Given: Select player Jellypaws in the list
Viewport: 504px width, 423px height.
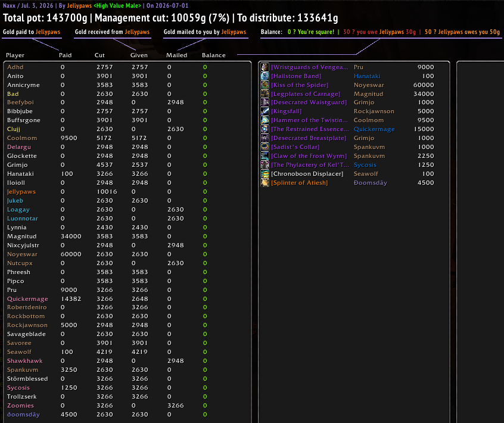Looking at the screenshot, I should tap(21, 192).
